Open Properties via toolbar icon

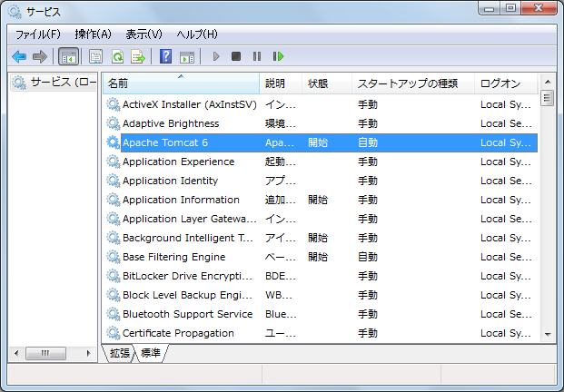tap(95, 56)
